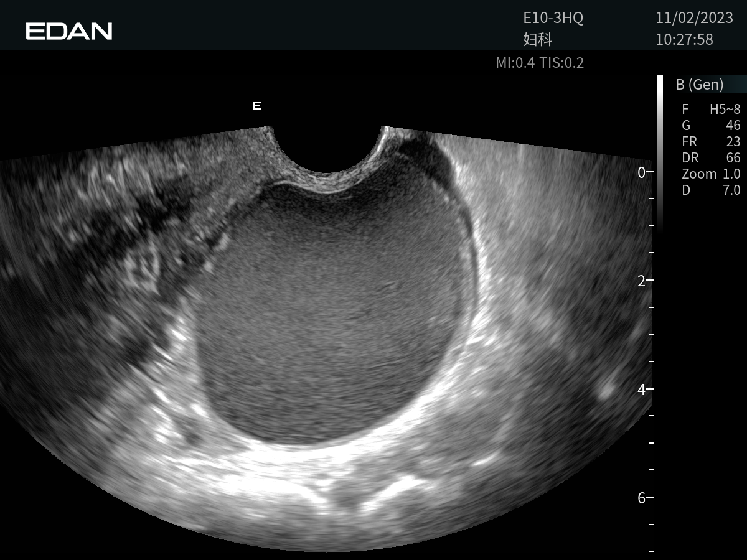Click the dynamic range DR 66
This screenshot has width=747, height=560.
point(711,158)
